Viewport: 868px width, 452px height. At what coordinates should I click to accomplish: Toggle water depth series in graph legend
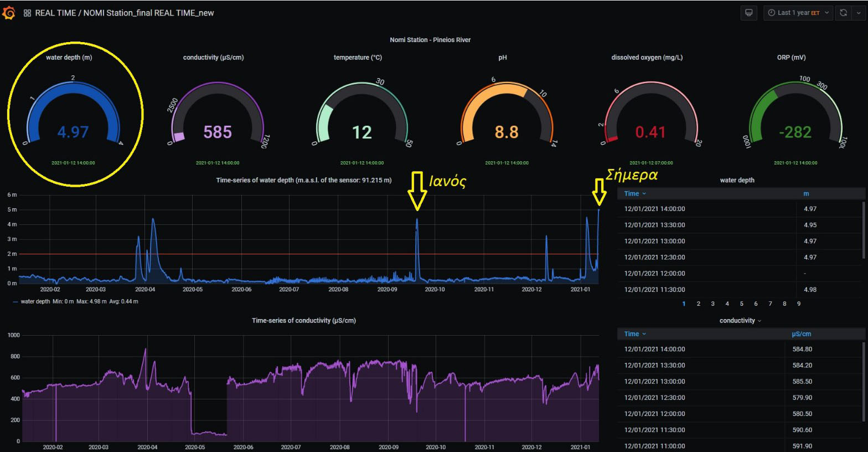tap(35, 301)
